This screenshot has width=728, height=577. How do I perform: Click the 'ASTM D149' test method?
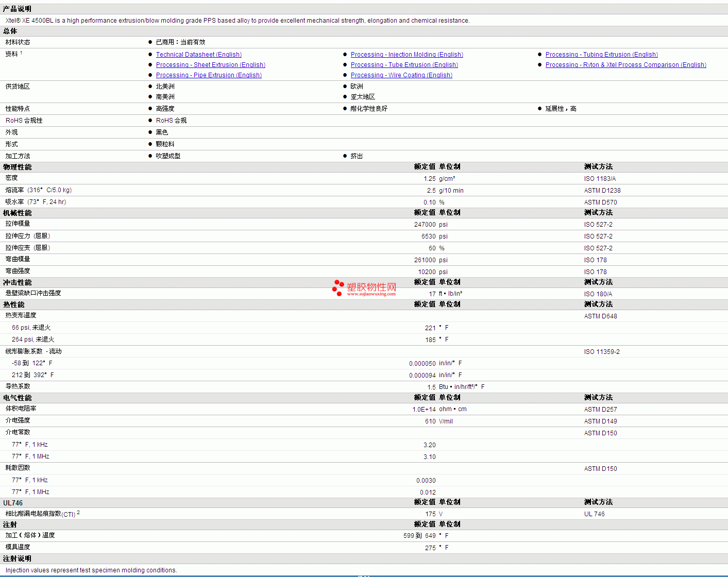601,421
